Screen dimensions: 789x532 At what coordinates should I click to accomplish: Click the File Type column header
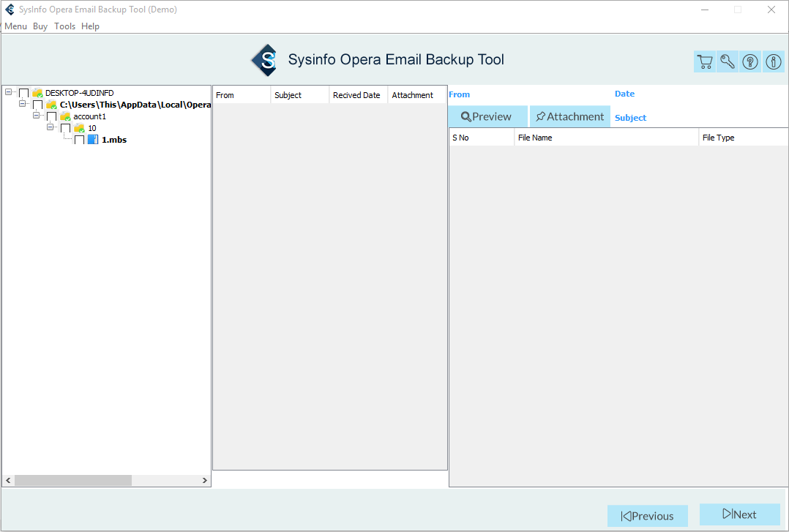tap(743, 138)
